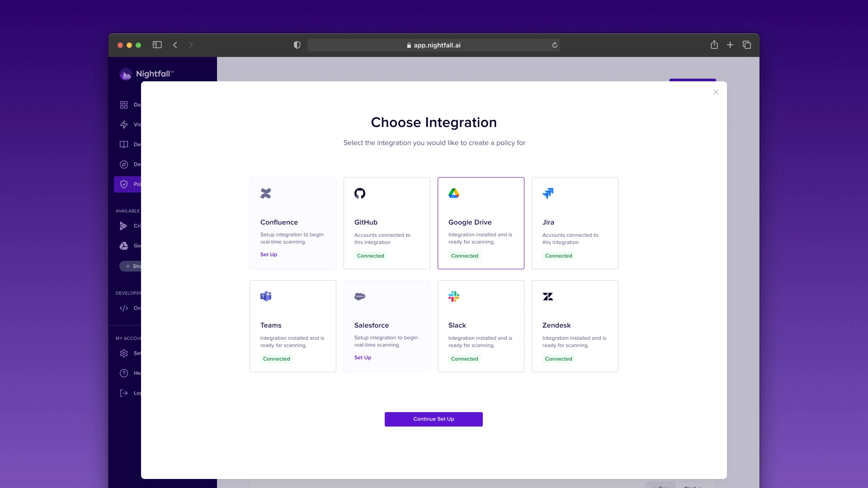
Task: Click the Salesforce Set Up link
Action: point(363,357)
